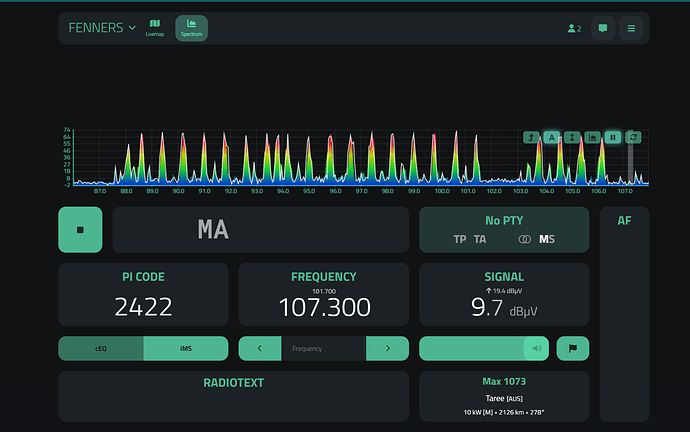Show the connected users list
Viewport: 690px width, 432px height.
pos(574,28)
